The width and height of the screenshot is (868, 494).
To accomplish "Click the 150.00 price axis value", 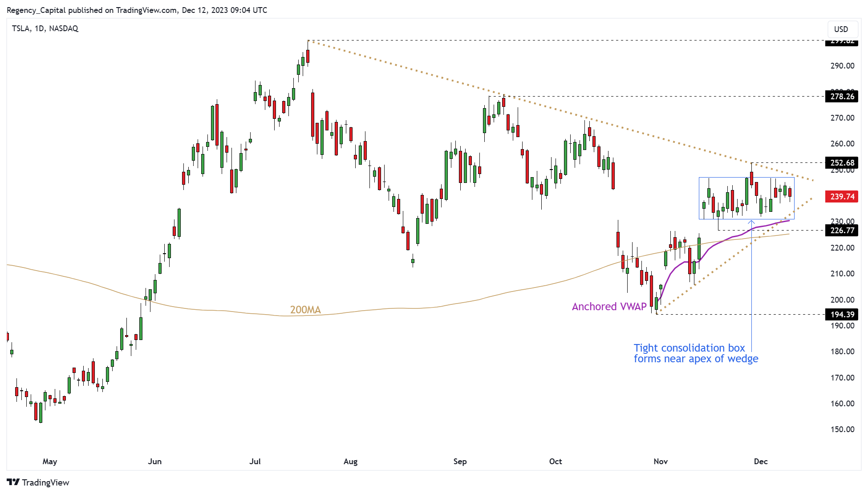I will click(842, 429).
